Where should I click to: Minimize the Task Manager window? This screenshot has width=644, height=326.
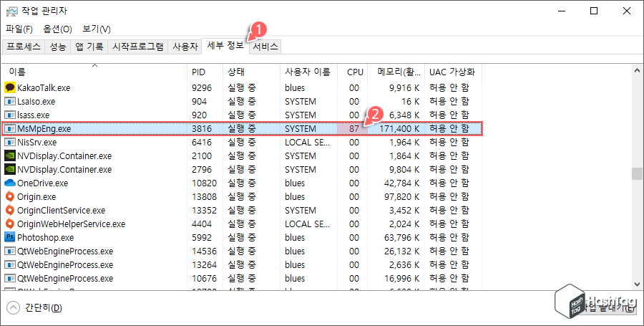(561, 11)
